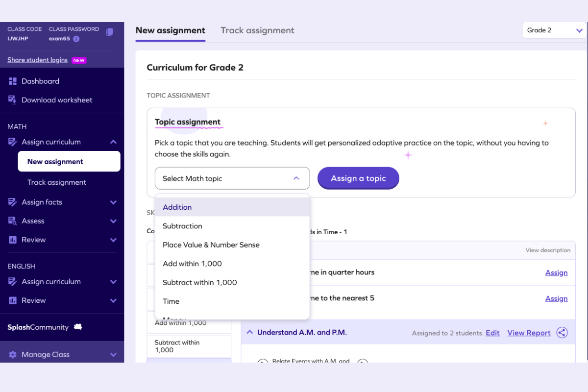Copy class credentials using the clipboard icon
The image size is (588, 392).
110,32
